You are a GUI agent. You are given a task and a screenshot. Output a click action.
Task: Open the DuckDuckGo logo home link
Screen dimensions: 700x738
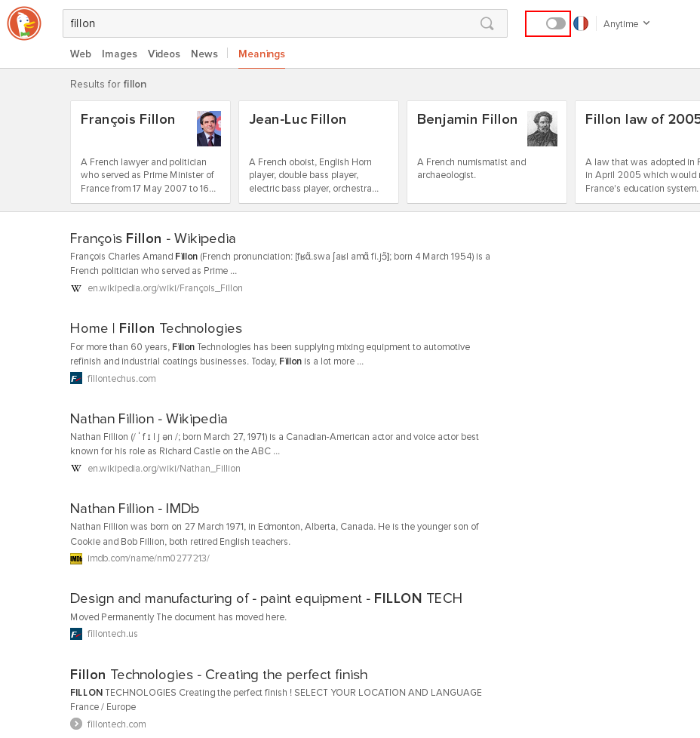click(x=24, y=23)
